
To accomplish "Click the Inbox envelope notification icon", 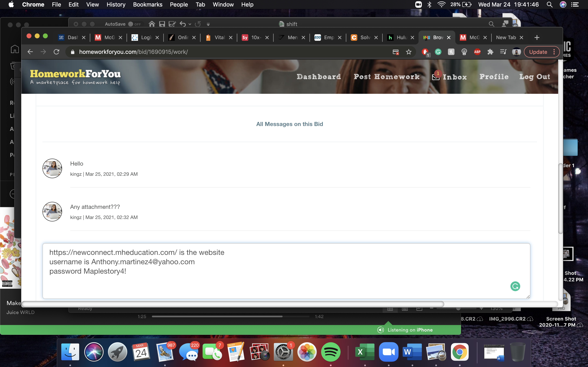I will coord(436,77).
